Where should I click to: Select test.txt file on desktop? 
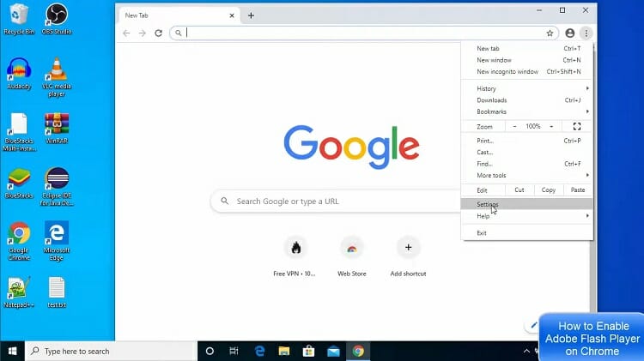coord(57,292)
